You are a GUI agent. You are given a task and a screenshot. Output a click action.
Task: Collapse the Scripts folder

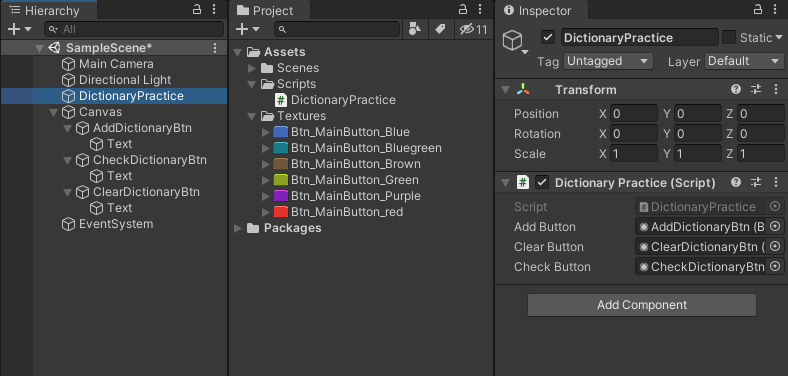(252, 84)
